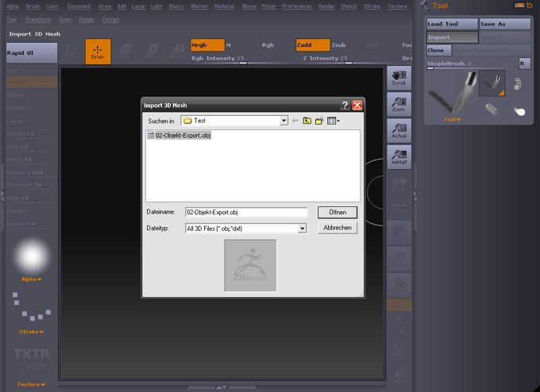This screenshot has height=392, width=540.
Task: Select the Draw mode button
Action: [98, 52]
